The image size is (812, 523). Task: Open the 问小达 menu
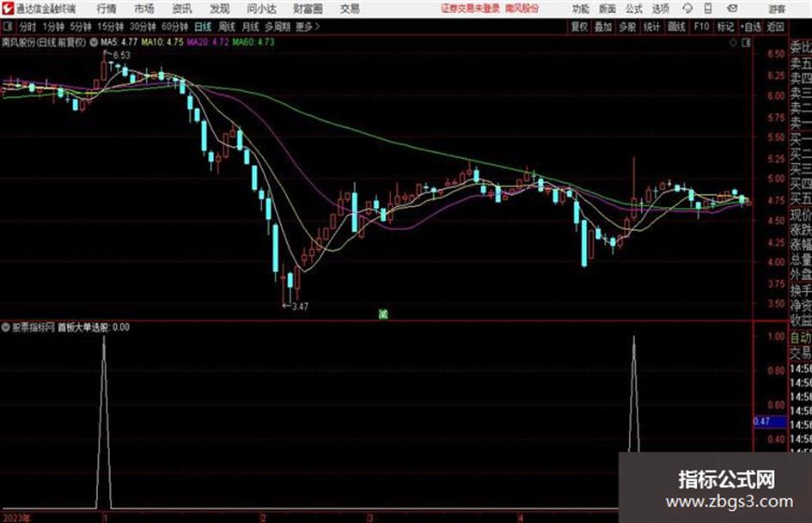click(261, 9)
